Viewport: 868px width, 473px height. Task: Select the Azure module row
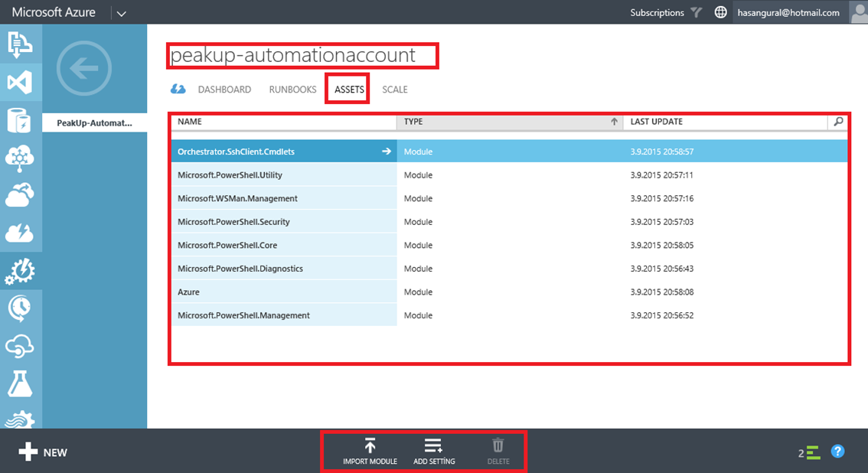(509, 292)
